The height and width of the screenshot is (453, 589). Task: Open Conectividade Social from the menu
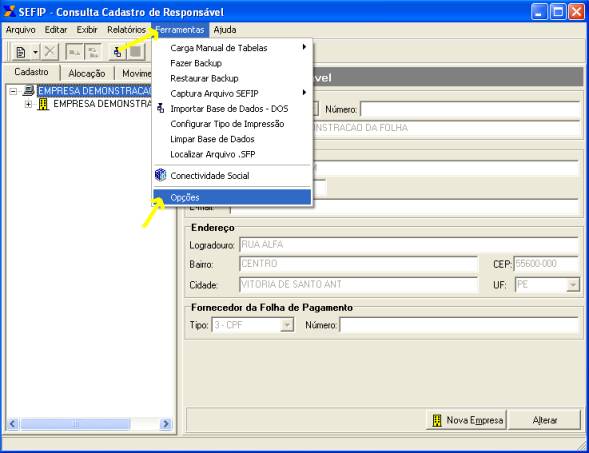click(232, 175)
